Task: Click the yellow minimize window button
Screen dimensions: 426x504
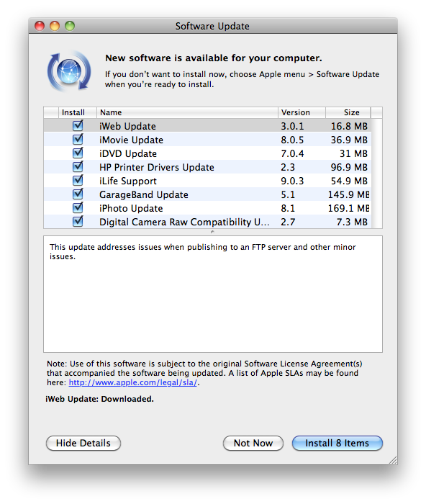Action: click(x=55, y=26)
